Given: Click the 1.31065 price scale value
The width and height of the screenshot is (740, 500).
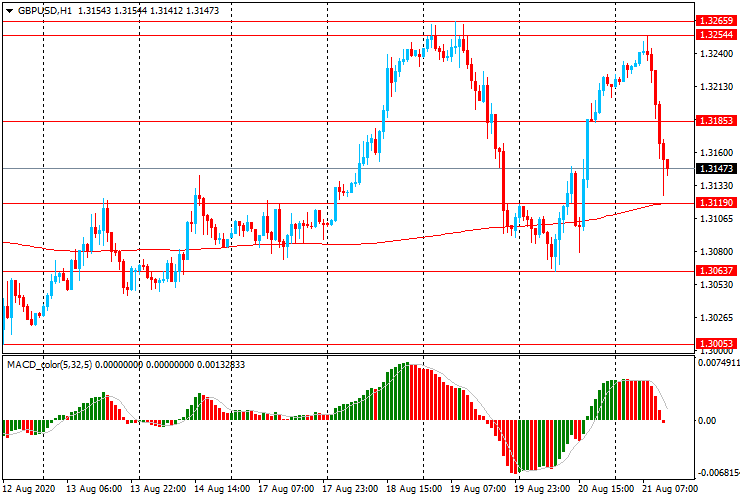Looking at the screenshot, I should (716, 219).
